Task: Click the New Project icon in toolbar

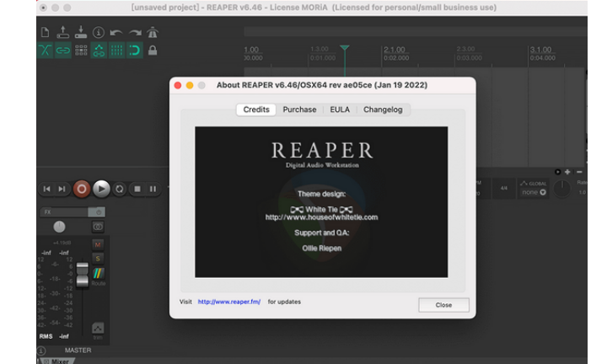Action: [45, 32]
